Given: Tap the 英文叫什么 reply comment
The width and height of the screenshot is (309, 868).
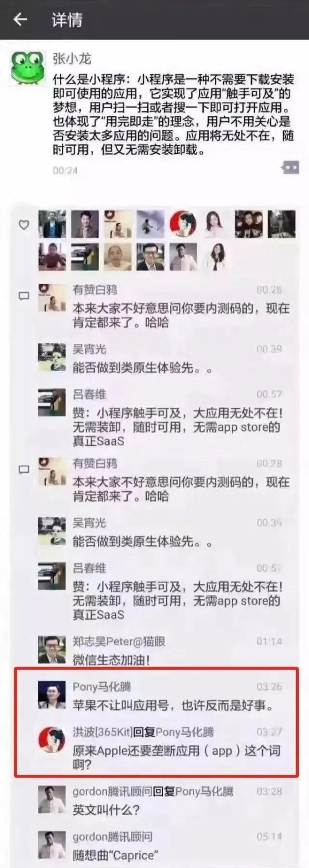Looking at the screenshot, I should [x=106, y=810].
